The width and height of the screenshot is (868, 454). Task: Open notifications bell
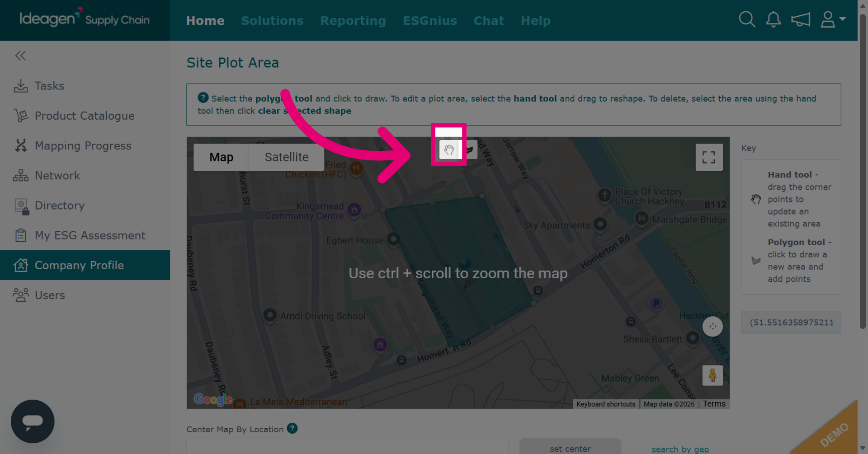[x=774, y=19]
